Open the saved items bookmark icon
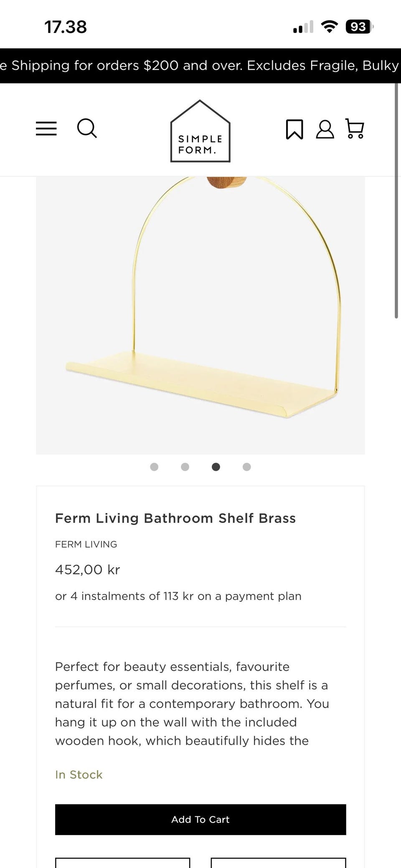The image size is (401, 868). [x=294, y=129]
